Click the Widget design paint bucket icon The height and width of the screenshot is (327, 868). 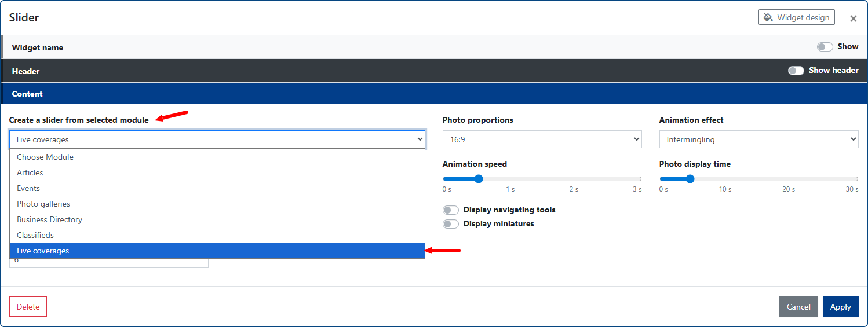pos(768,17)
